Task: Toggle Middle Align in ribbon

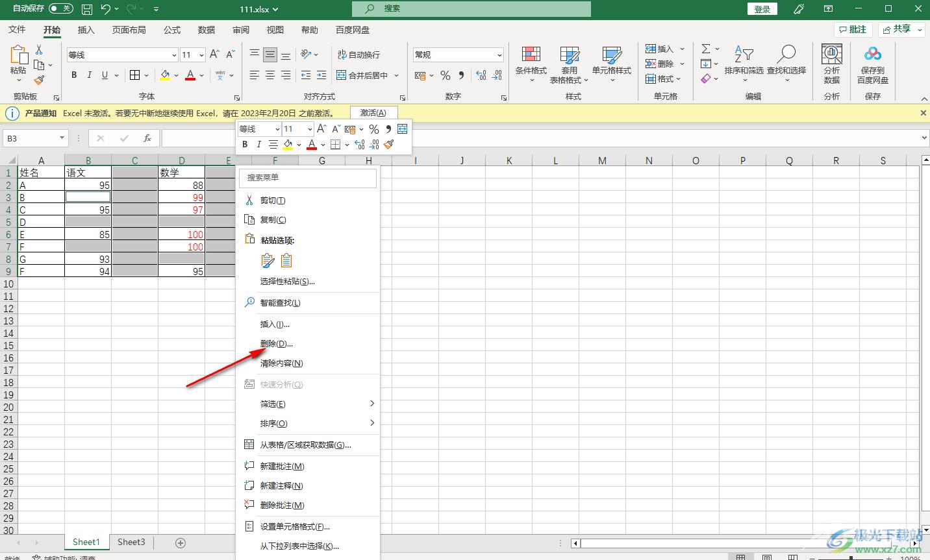Action: 270,55
